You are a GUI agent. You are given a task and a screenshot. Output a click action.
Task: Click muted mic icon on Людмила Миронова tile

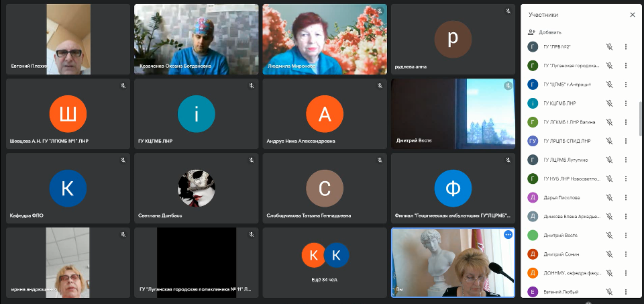point(380,11)
